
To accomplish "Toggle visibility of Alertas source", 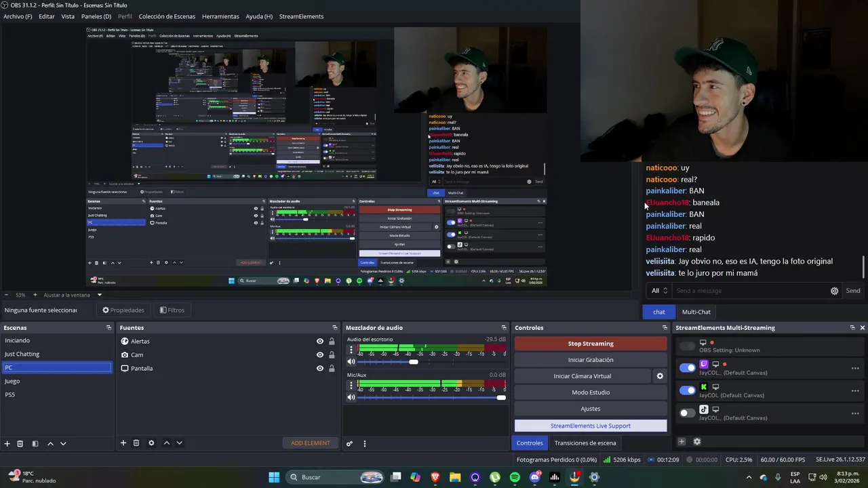I will (320, 342).
